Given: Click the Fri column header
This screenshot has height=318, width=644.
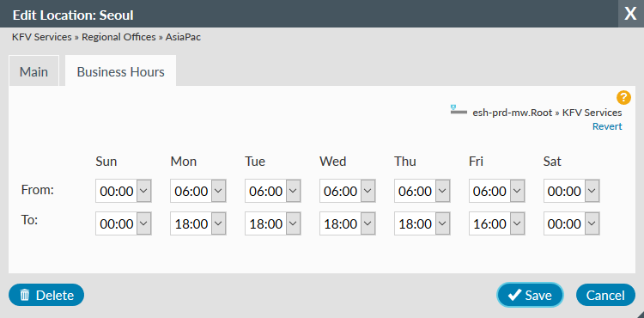Looking at the screenshot, I should [476, 162].
